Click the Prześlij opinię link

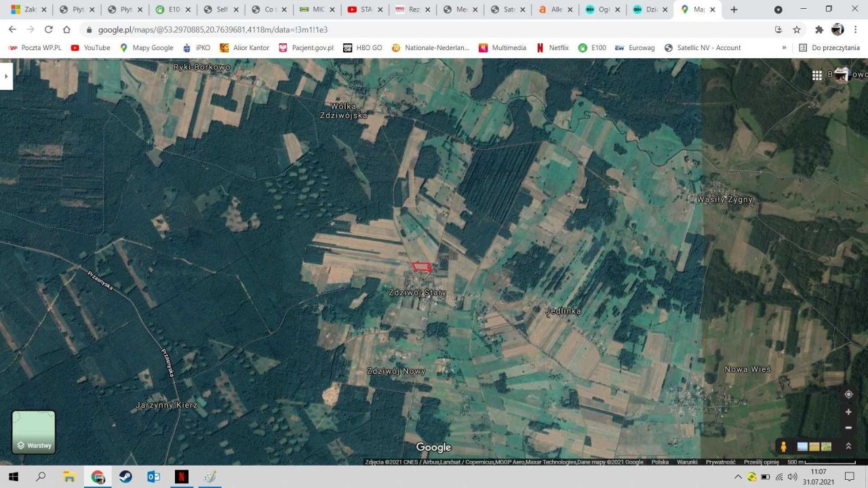(x=762, y=462)
